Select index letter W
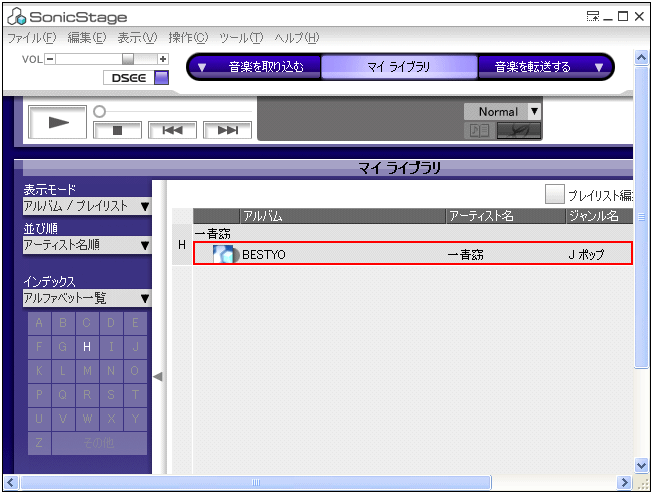This screenshot has width=653, height=494. pos(87,419)
